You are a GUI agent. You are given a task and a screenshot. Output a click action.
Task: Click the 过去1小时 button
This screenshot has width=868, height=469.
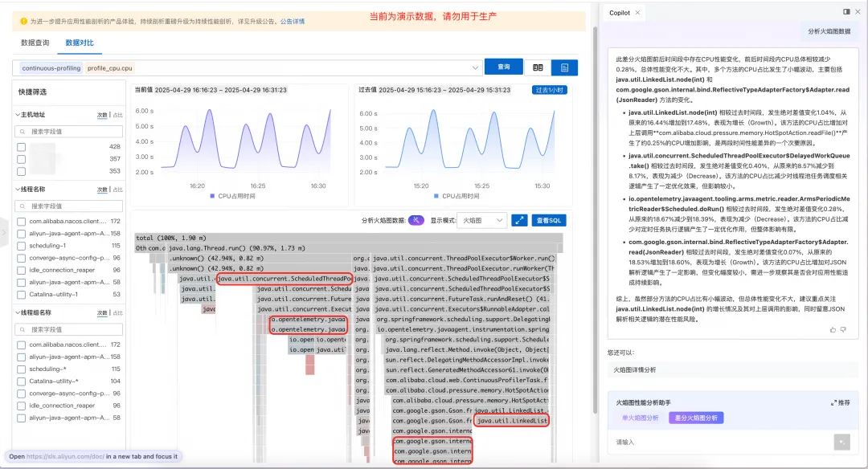coord(549,90)
